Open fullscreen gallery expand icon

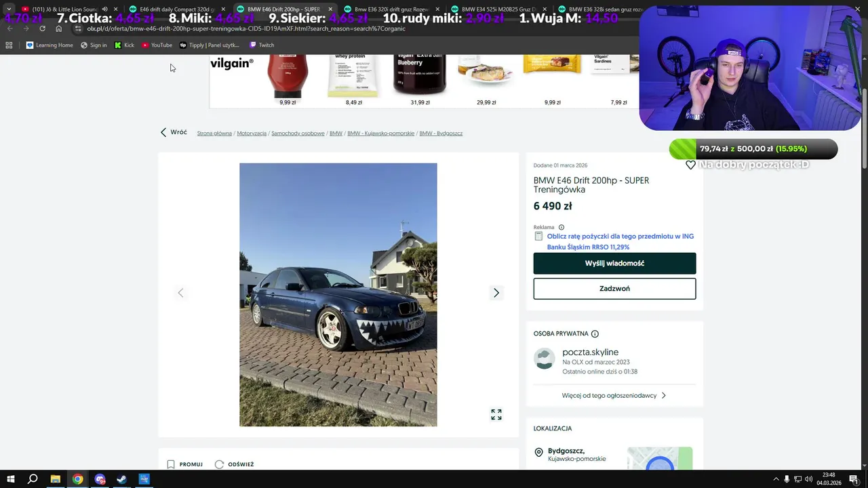496,414
